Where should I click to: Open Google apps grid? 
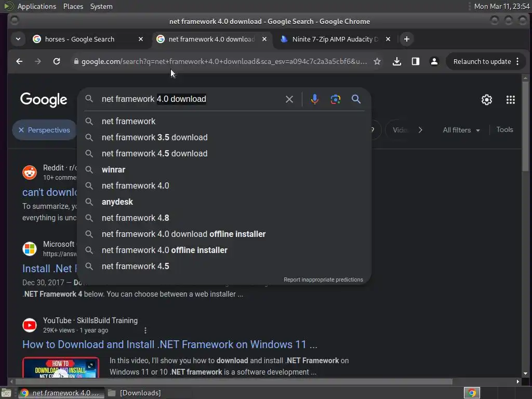510,99
